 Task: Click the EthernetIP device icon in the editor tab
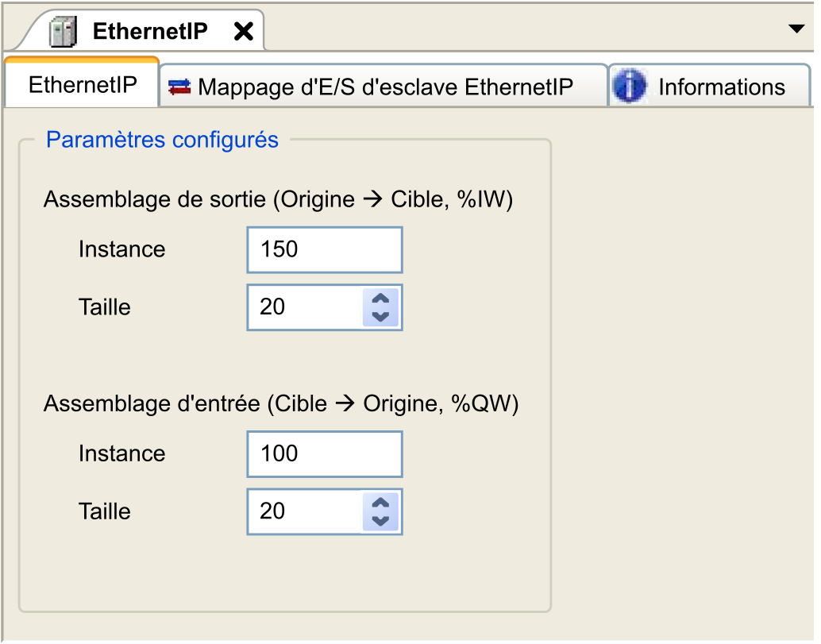tap(64, 32)
